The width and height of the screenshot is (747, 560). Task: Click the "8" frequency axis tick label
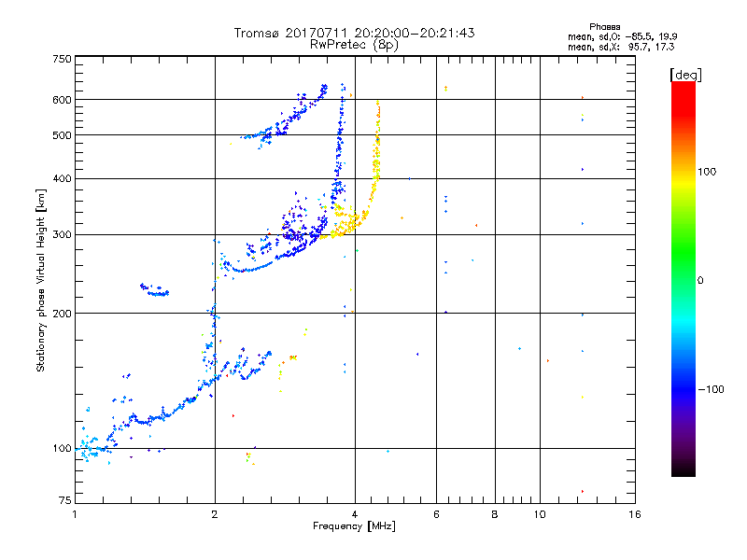click(x=495, y=514)
